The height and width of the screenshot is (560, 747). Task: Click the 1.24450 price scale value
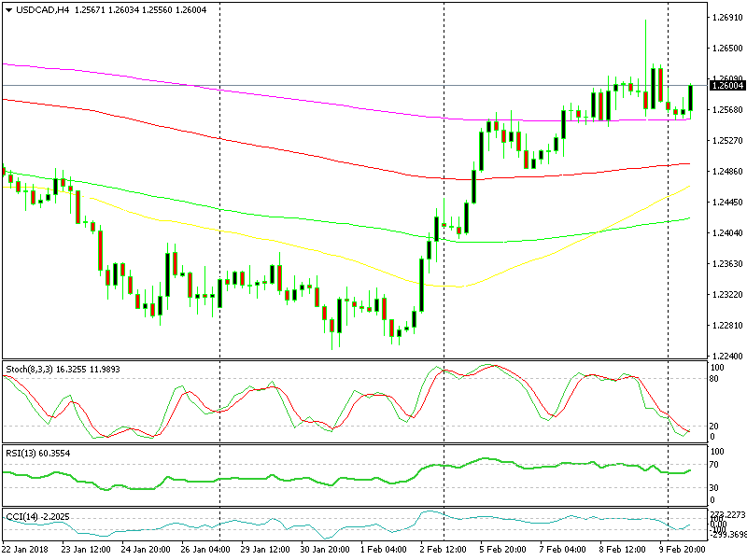point(727,203)
